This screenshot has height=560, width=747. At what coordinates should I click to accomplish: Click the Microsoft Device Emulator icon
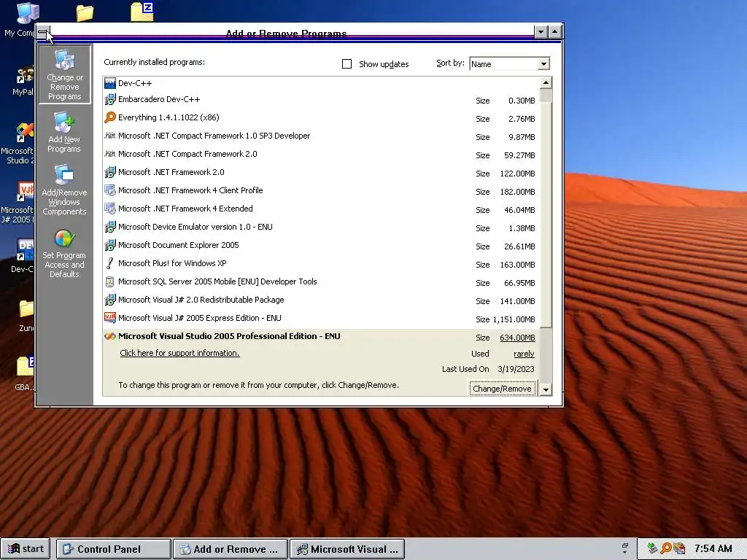110,227
